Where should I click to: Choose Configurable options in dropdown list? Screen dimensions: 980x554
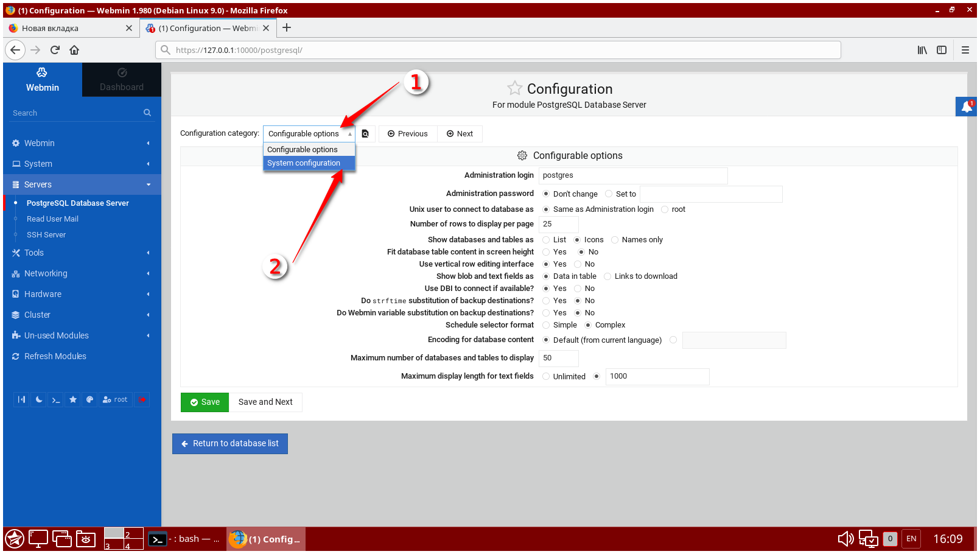[x=309, y=150]
